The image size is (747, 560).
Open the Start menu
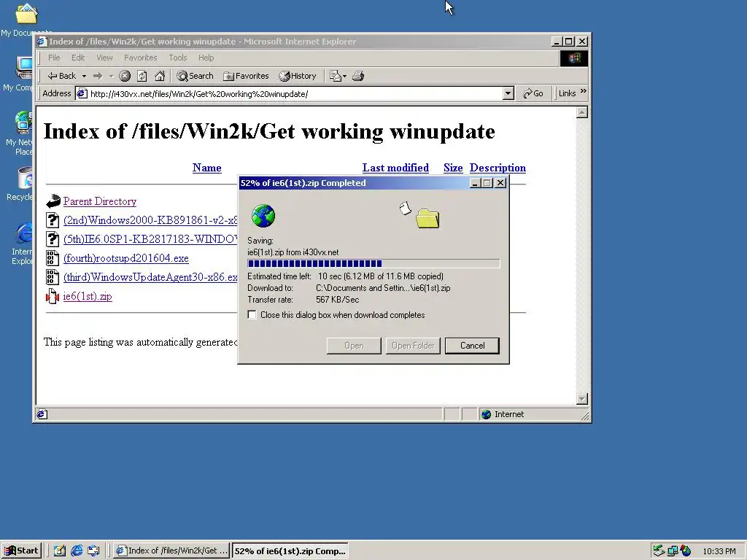[x=21, y=551]
